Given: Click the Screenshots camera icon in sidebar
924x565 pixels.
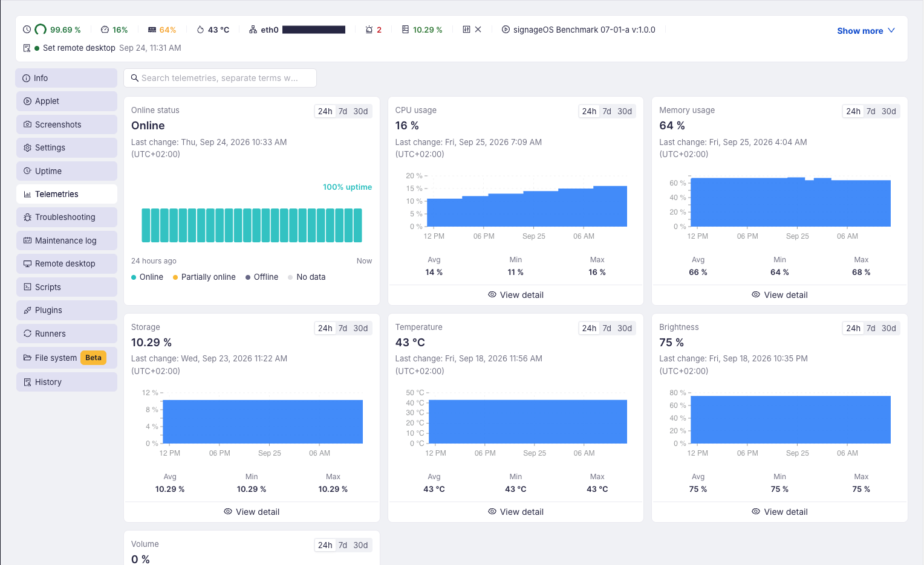Looking at the screenshot, I should tap(27, 124).
